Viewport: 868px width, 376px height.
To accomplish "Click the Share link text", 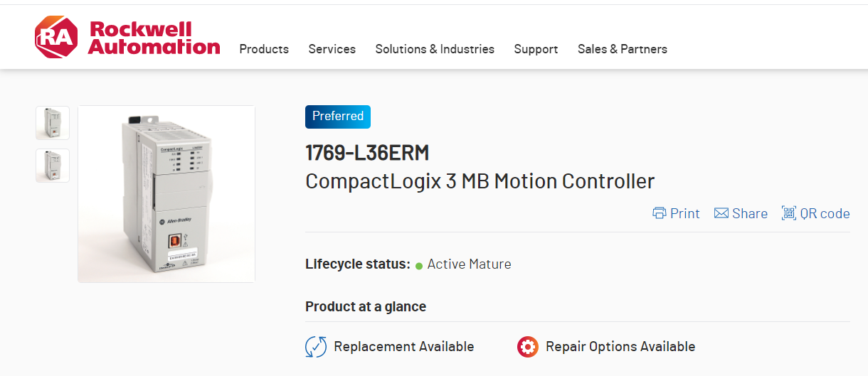I will pyautogui.click(x=750, y=213).
